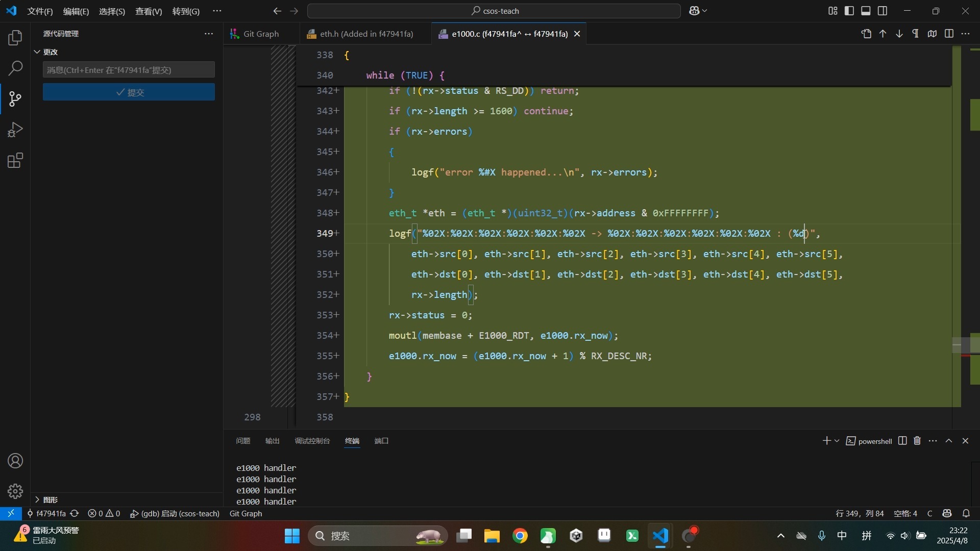Open Source Control view in activity bar
The image size is (980, 551).
[x=15, y=98]
